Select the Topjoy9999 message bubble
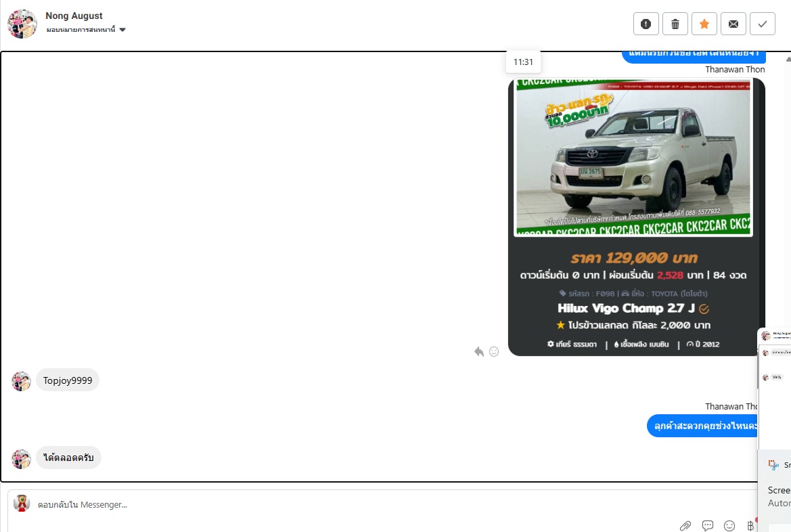This screenshot has height=532, width=791. point(68,380)
